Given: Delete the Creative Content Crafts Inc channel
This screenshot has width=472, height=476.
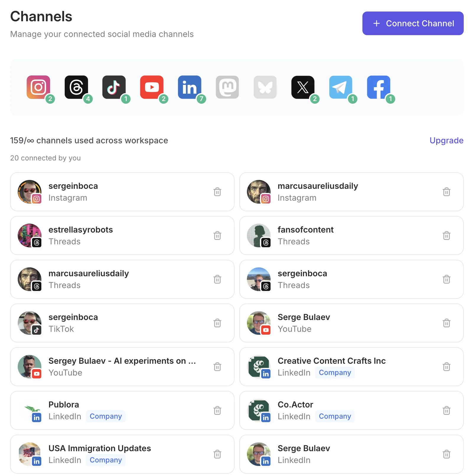Looking at the screenshot, I should tap(447, 367).
